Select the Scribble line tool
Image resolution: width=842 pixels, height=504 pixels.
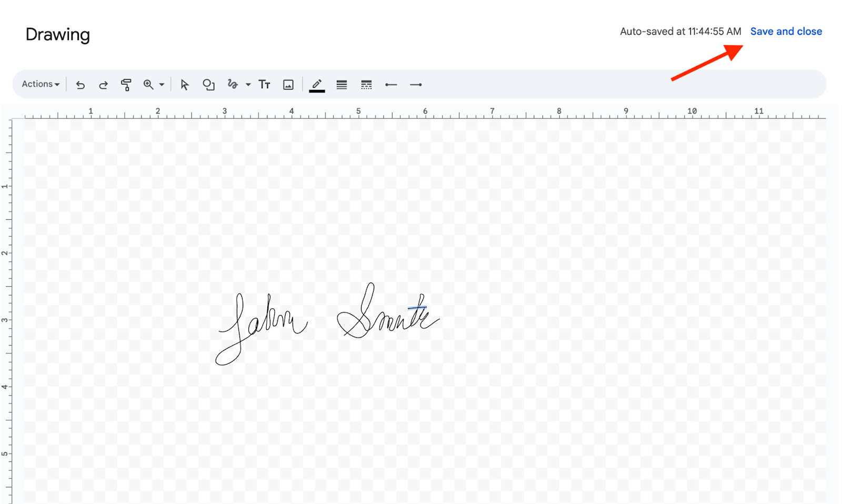pyautogui.click(x=233, y=84)
